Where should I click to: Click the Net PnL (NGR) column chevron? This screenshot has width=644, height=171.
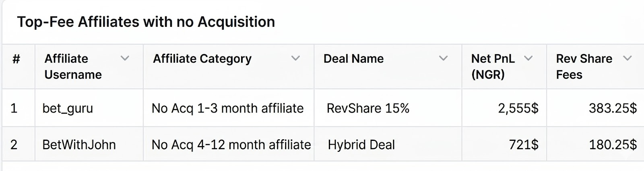coord(528,59)
